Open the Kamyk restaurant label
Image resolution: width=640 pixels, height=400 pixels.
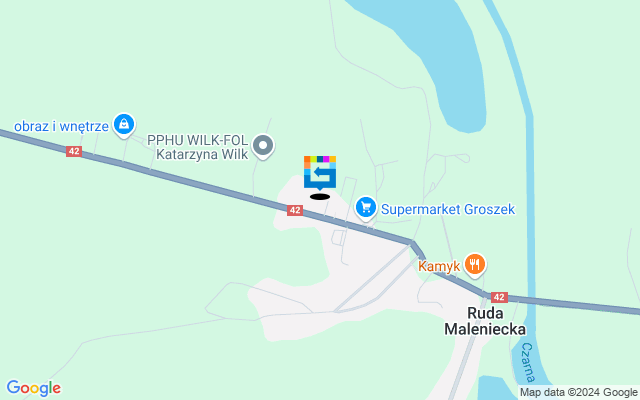pyautogui.click(x=439, y=267)
